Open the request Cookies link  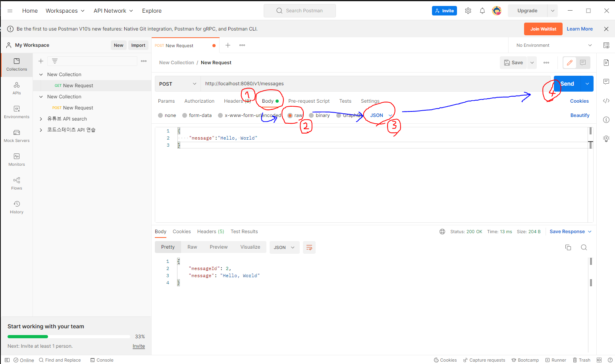point(579,101)
